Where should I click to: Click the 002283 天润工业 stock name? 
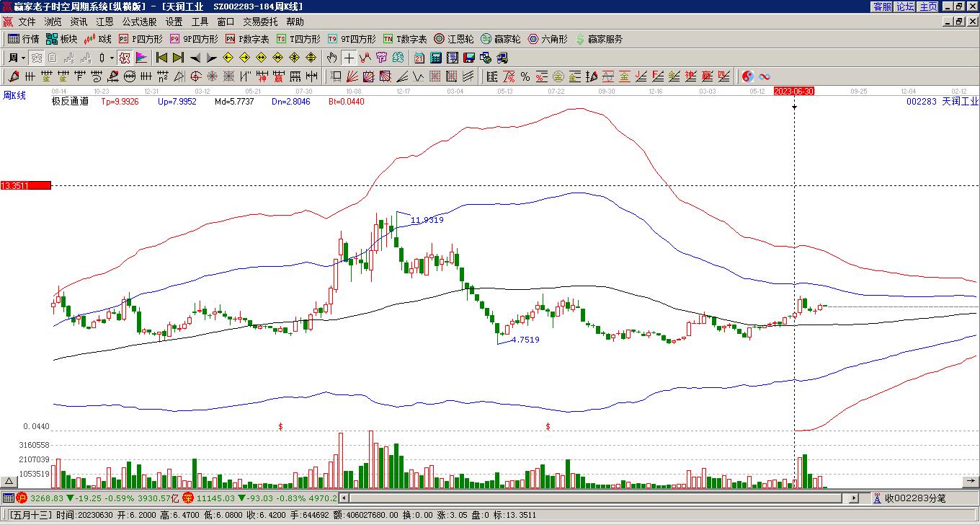[x=943, y=102]
